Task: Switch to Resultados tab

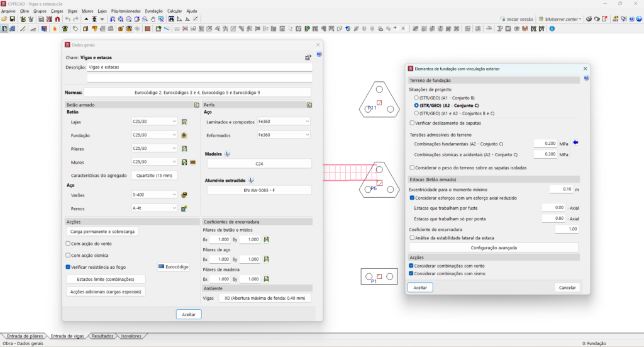Action: pos(103,336)
